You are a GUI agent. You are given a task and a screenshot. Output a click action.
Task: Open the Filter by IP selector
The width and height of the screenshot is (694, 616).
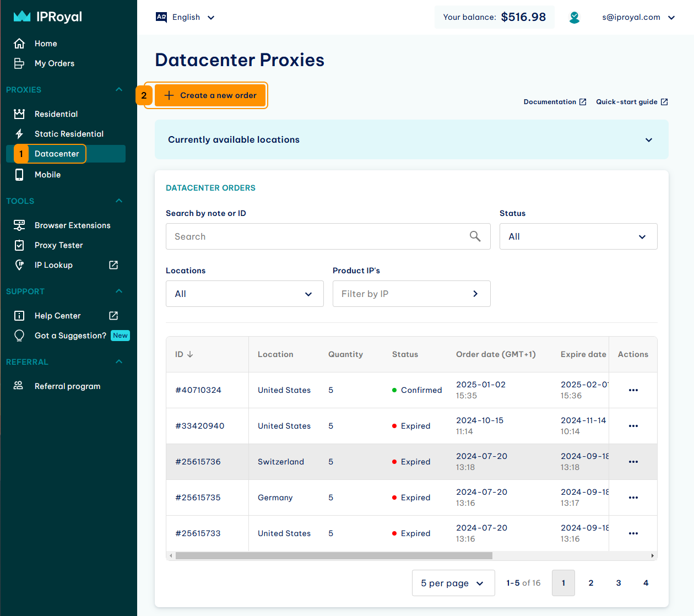[x=411, y=294]
